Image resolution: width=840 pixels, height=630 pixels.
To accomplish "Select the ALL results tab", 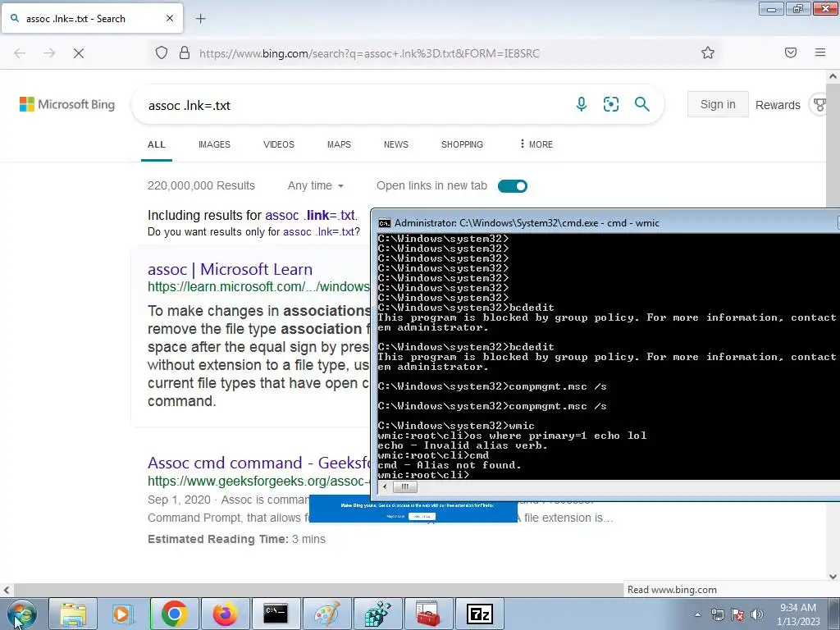I will click(x=157, y=144).
